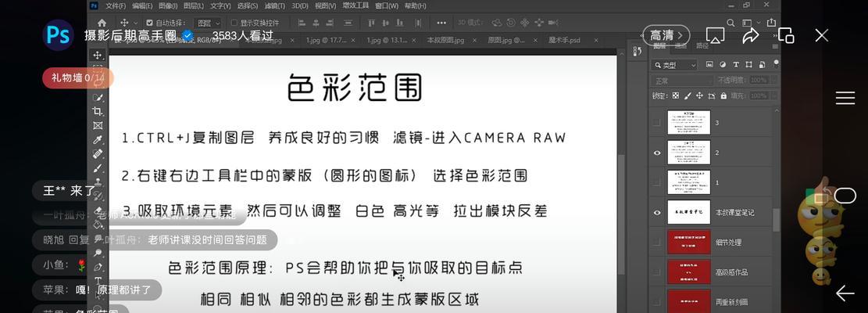
Task: Lock layer position icon
Action: pos(699,95)
